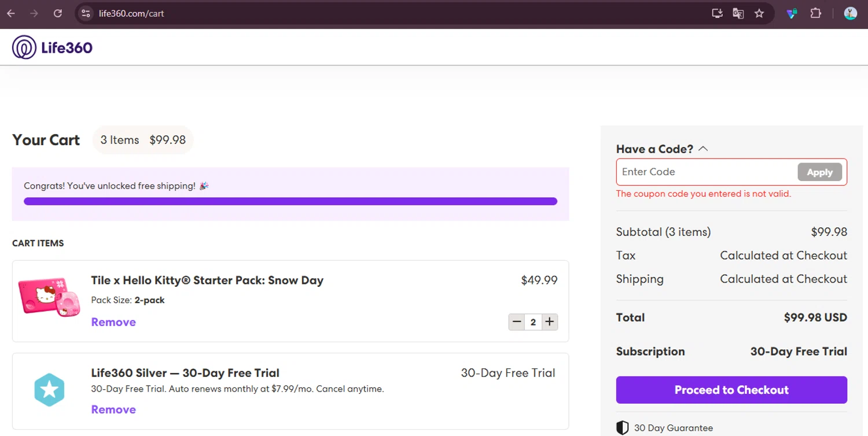
Task: Decrease Hello Kitty pack quantity
Action: [517, 322]
